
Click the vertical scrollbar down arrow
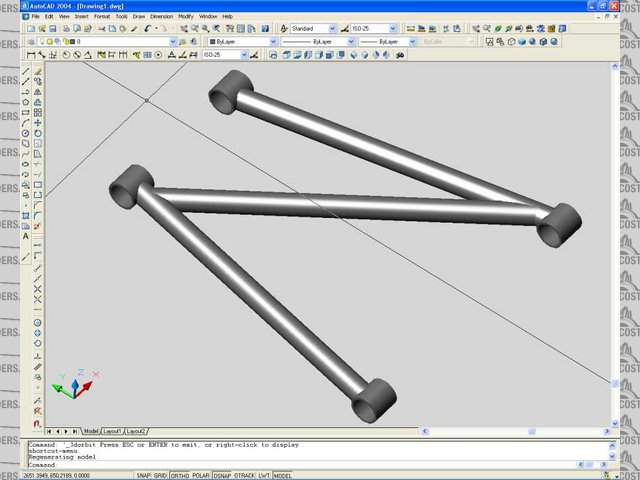pos(615,423)
